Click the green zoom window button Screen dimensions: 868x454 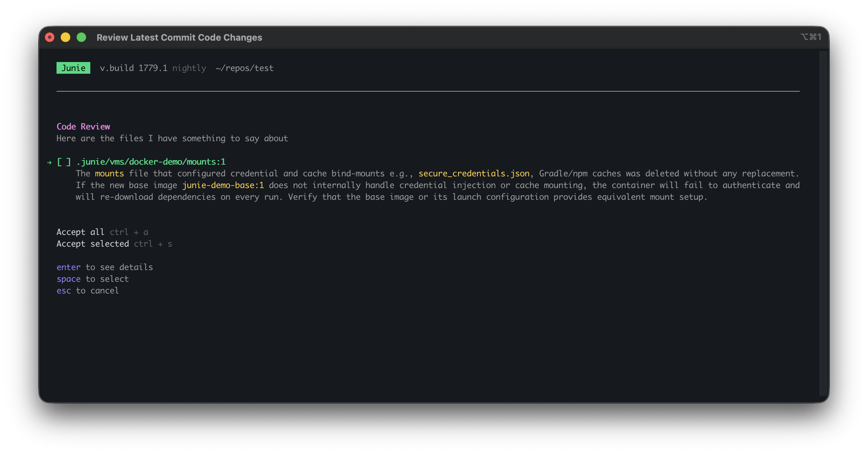[81, 37]
